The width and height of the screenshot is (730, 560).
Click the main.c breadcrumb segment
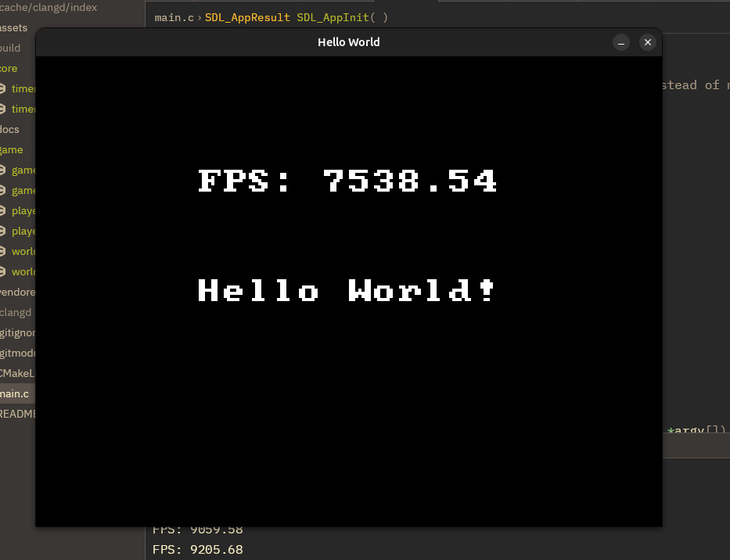[174, 17]
